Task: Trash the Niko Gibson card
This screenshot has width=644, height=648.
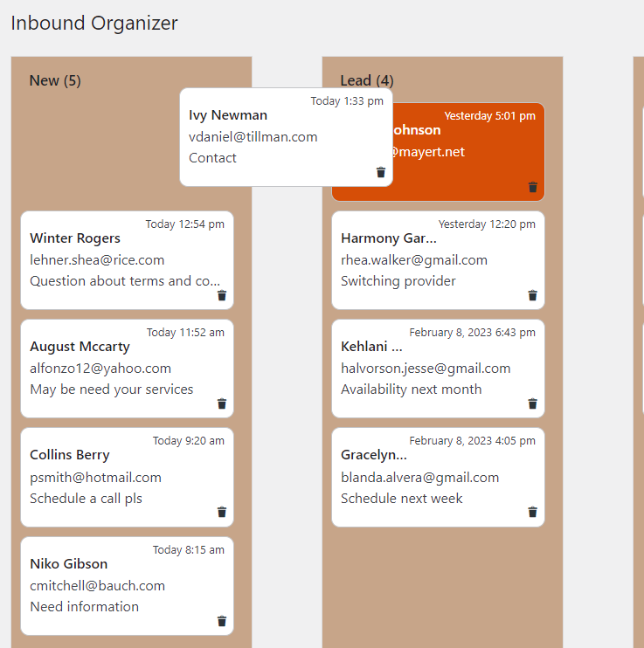Action: click(221, 621)
